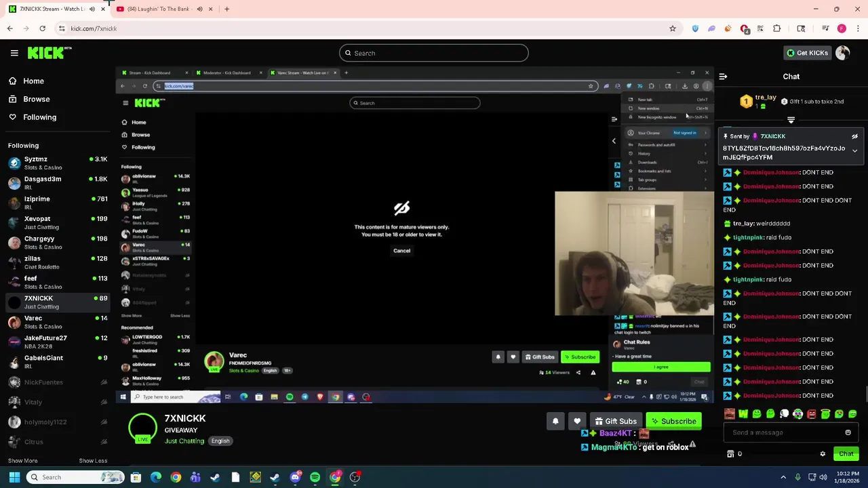Collapse the chat panel arrow icon
Screen dimensions: 868x488
[723, 77]
